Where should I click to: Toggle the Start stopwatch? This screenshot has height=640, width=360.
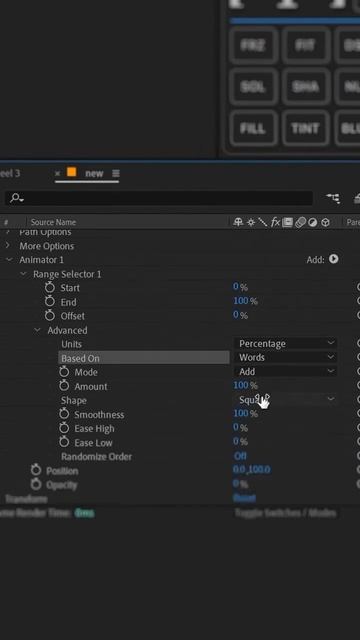coord(50,287)
